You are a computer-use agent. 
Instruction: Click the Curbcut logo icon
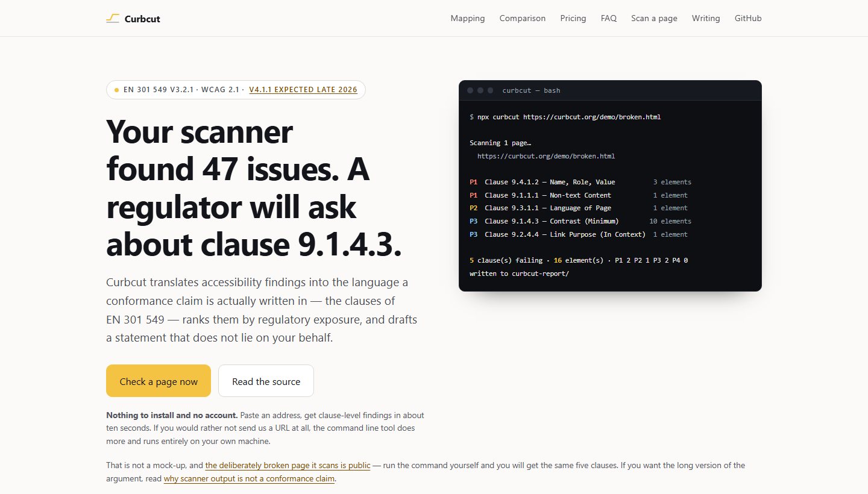click(x=113, y=19)
